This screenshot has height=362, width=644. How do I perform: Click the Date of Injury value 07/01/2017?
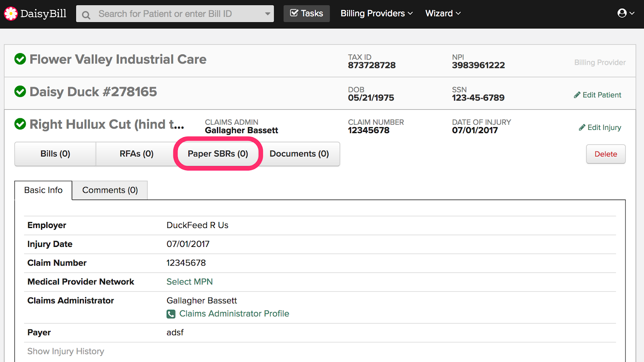(x=475, y=130)
